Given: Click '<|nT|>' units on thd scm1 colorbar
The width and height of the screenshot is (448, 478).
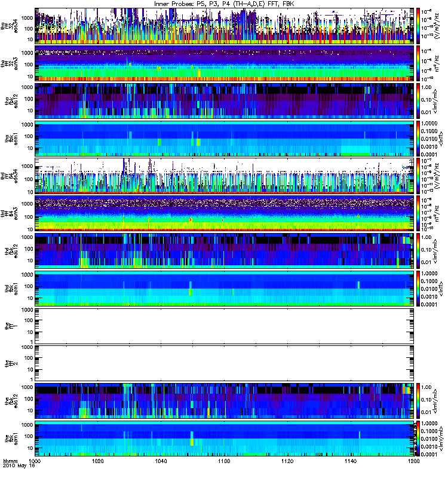Looking at the screenshot, I should (441, 289).
